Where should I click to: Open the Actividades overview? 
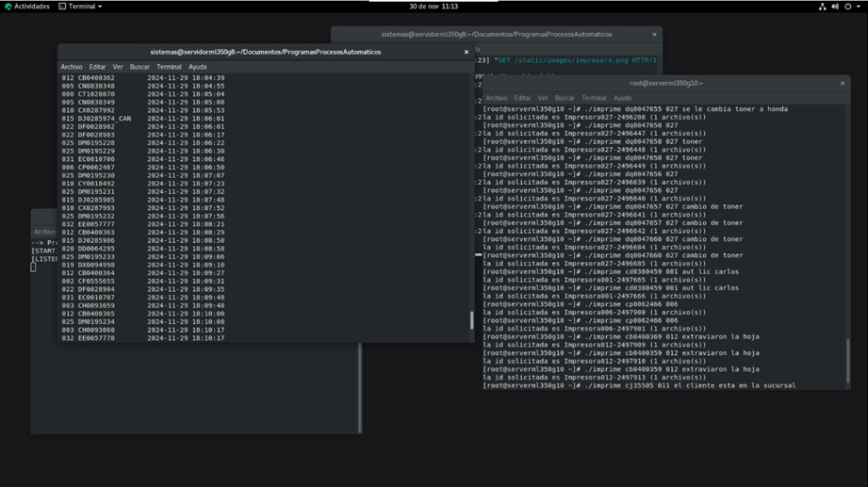point(31,6)
